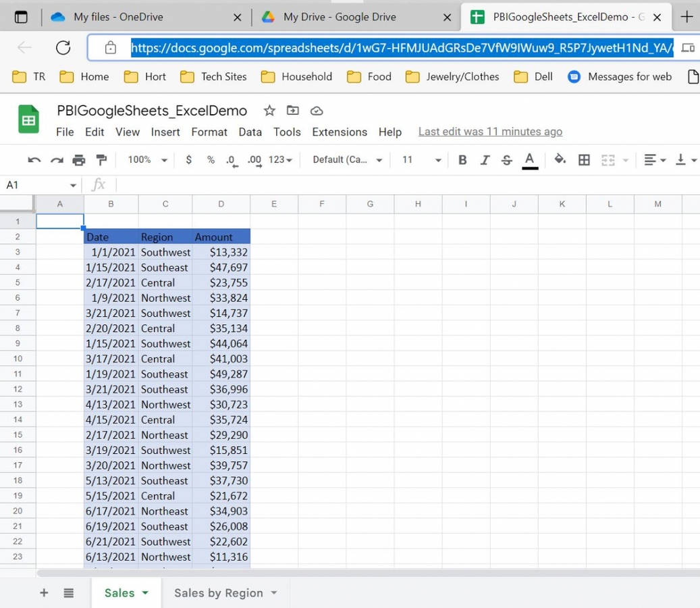Image resolution: width=700 pixels, height=608 pixels.
Task: Open the Sales sheet tab menu arrow
Action: tap(144, 592)
